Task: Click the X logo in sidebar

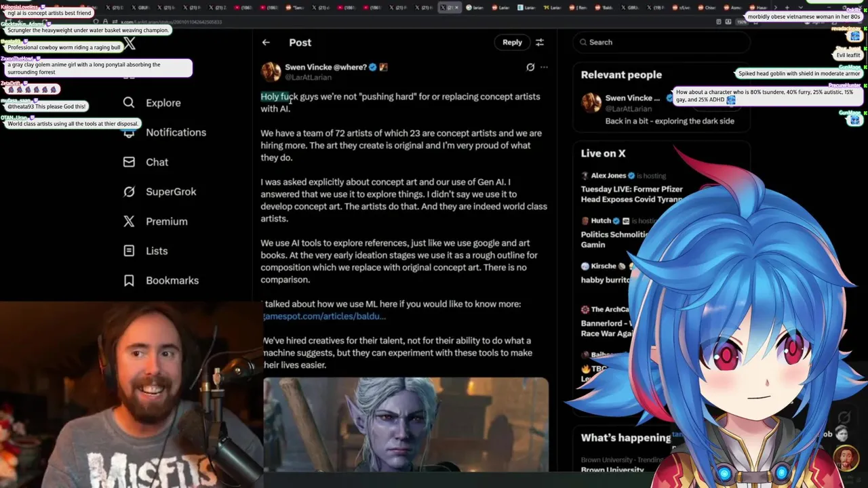Action: [x=130, y=44]
